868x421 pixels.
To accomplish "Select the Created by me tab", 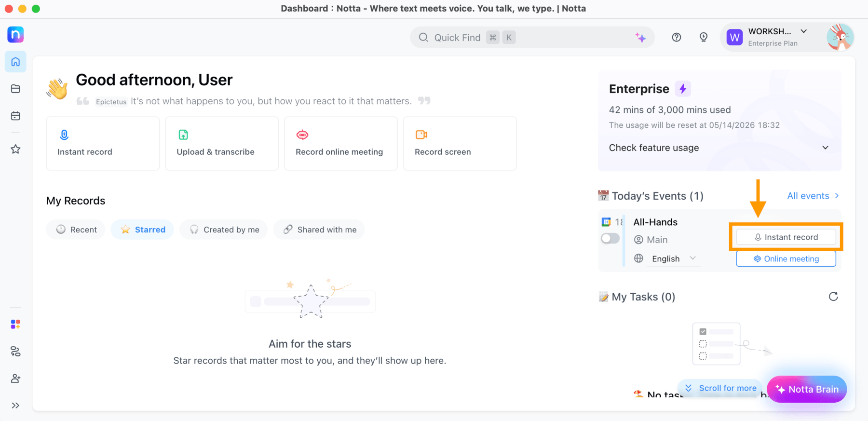I will [x=223, y=230].
